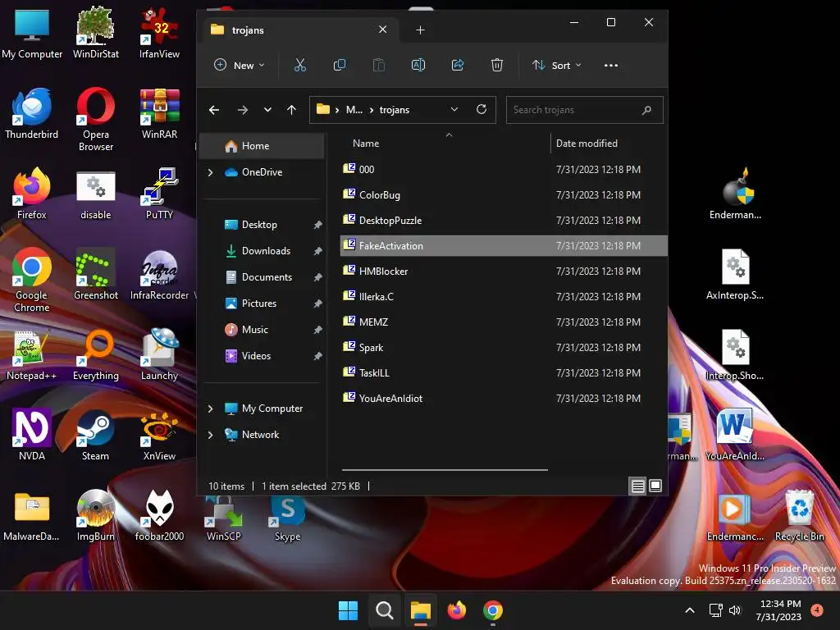Screen dimensions: 840x630
Task: Show hidden system tray icons
Action: [690, 610]
